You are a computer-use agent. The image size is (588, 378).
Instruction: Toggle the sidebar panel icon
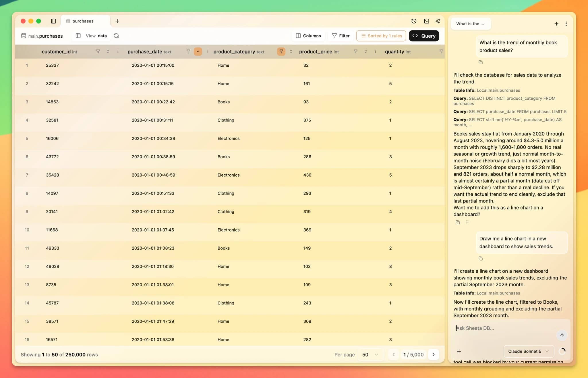pos(53,21)
